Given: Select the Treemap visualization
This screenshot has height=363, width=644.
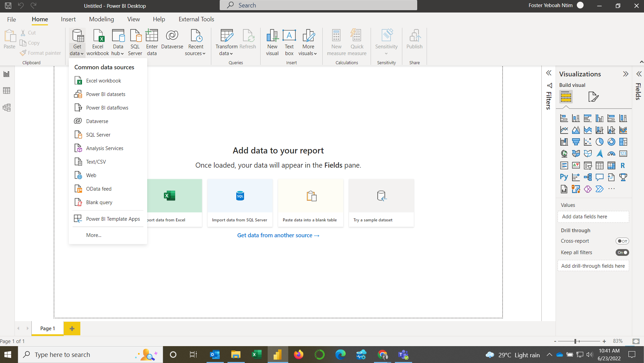Looking at the screenshot, I should coord(623,142).
